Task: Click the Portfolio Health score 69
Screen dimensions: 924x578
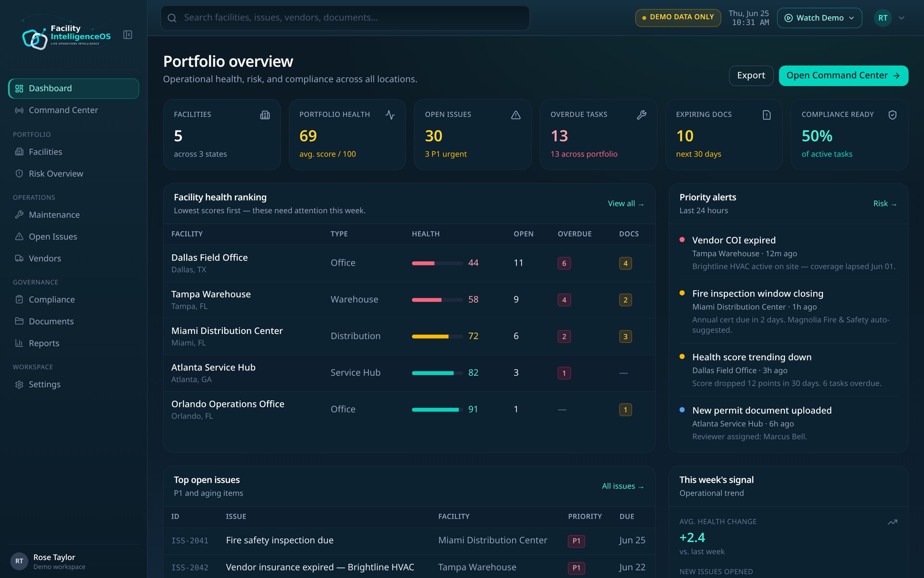Action: click(x=308, y=136)
